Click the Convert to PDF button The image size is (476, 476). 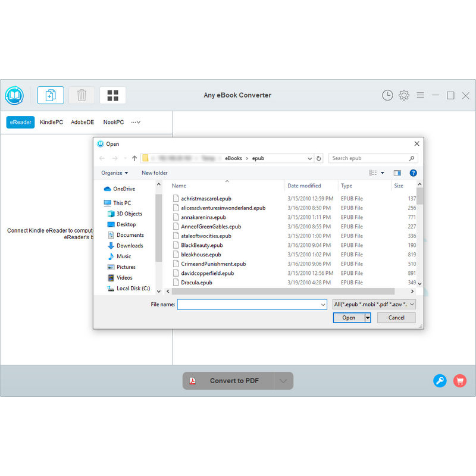click(x=228, y=381)
